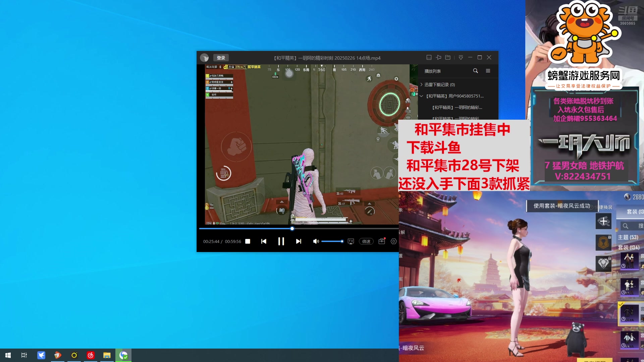
Task: Pause the video in the player
Action: 281,241
